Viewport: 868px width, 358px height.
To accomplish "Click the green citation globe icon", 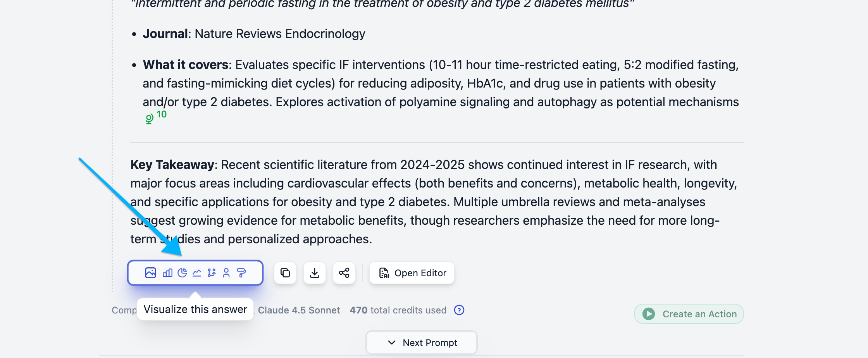I will click(x=149, y=119).
